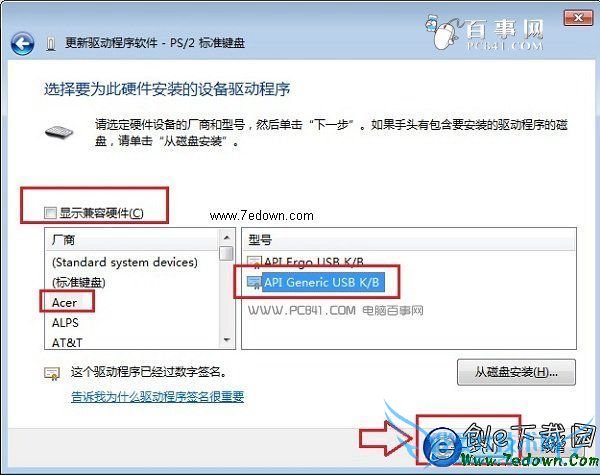This screenshot has width=600, height=475.
Task: Select API Ergo USB K/B model
Action: pyautogui.click(x=314, y=262)
